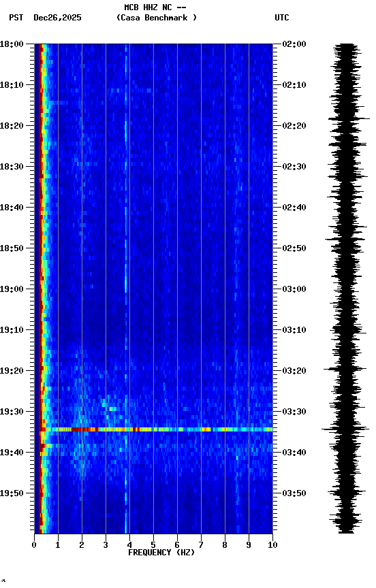Viewport: 376px width, 588px height.
Task: Click frequency axis tick label 3
Action: (106, 545)
